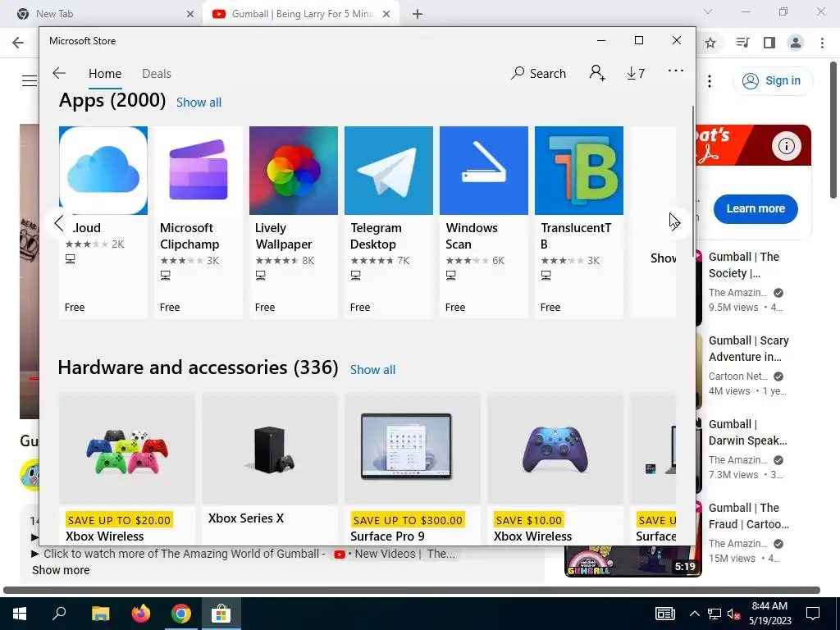Open Chrome tab search dropdown chevron
This screenshot has height=630, width=840.
708,11
